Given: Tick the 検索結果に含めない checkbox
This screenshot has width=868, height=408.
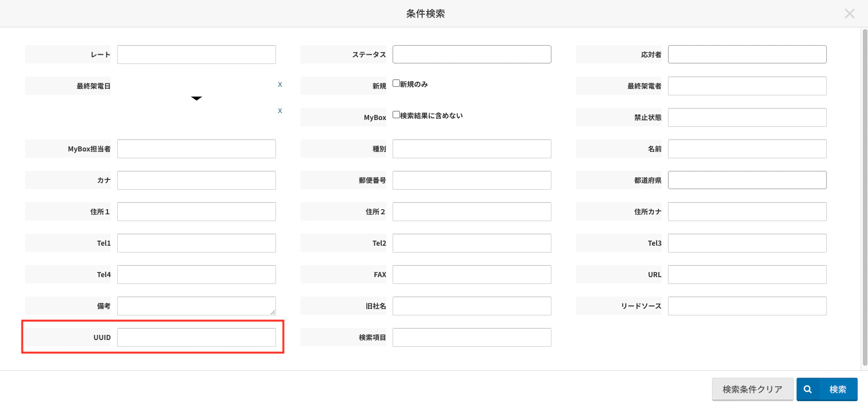Looking at the screenshot, I should coord(396,115).
